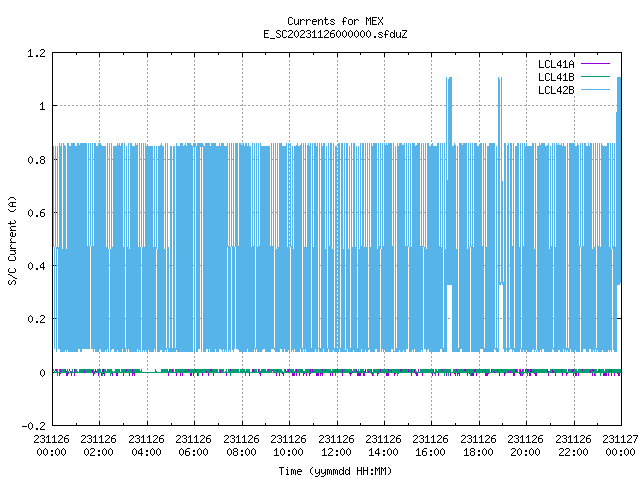Viewport: 640px width, 480px height.
Task: Click the purple LCL41A legend line
Action: click(x=595, y=64)
